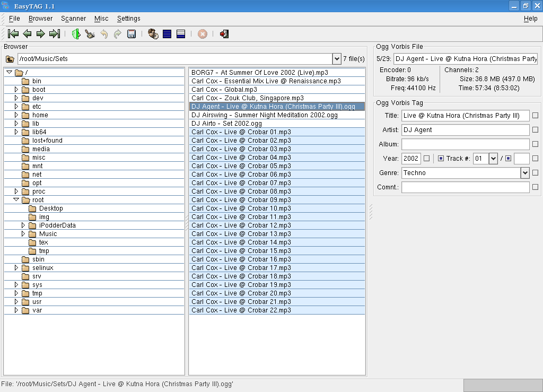This screenshot has height=392, width=543.
Task: Select the iPodderData folder in tree
Action: (57, 225)
